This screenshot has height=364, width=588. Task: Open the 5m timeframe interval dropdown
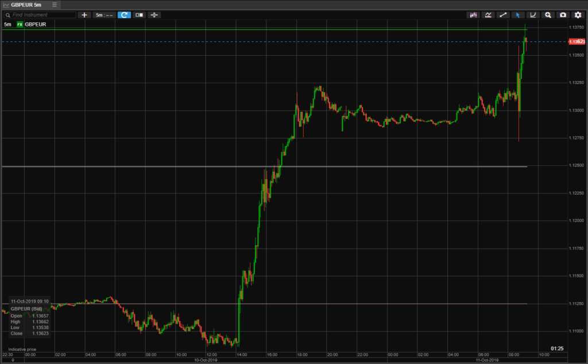click(104, 15)
